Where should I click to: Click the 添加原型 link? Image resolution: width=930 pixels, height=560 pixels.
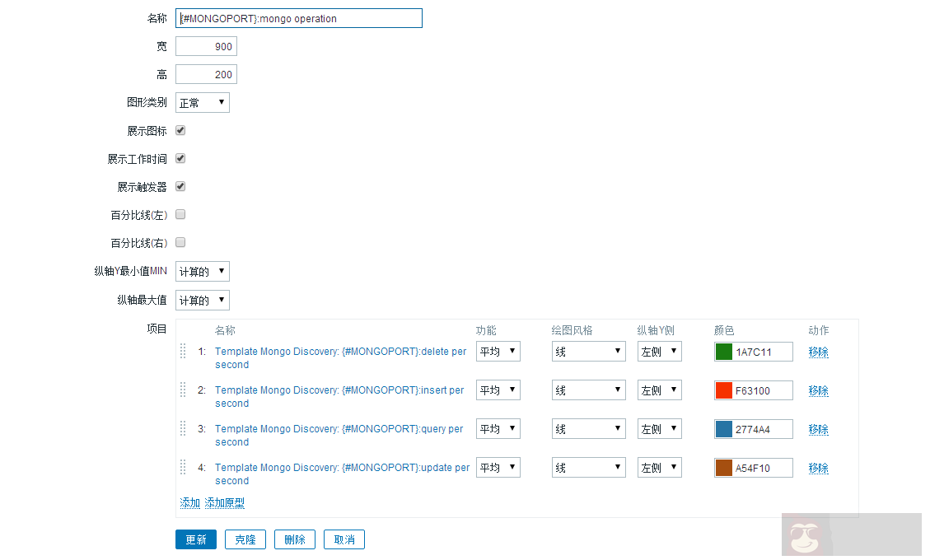[224, 502]
